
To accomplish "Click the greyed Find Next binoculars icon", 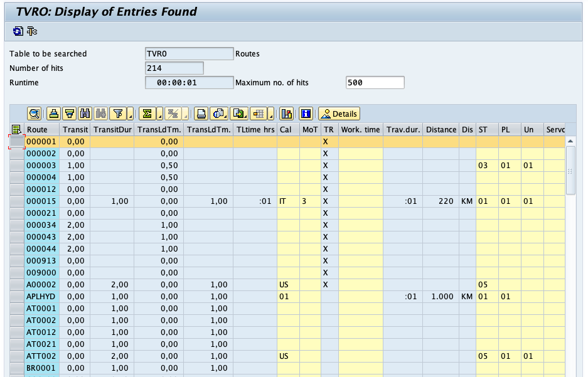I will pos(100,114).
